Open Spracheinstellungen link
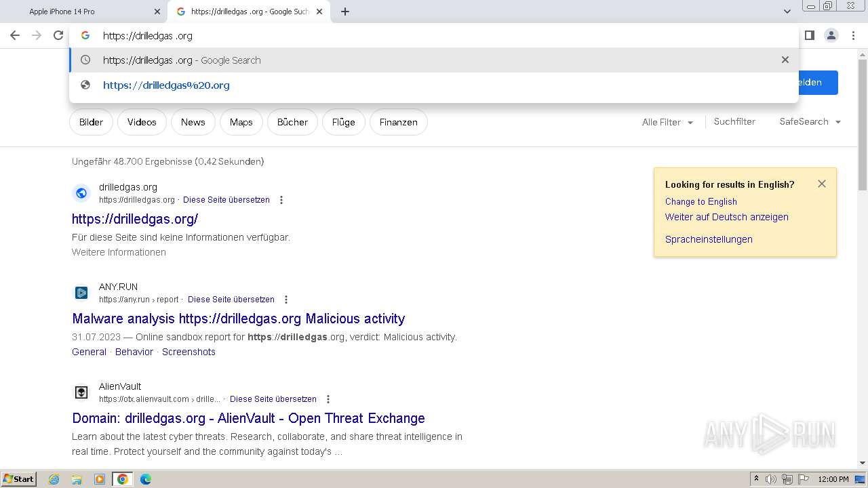The image size is (868, 488). [709, 239]
